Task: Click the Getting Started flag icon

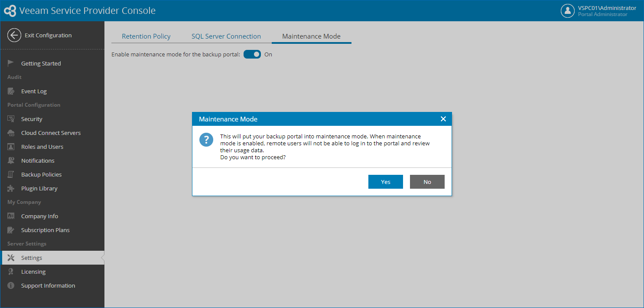Action: click(11, 63)
